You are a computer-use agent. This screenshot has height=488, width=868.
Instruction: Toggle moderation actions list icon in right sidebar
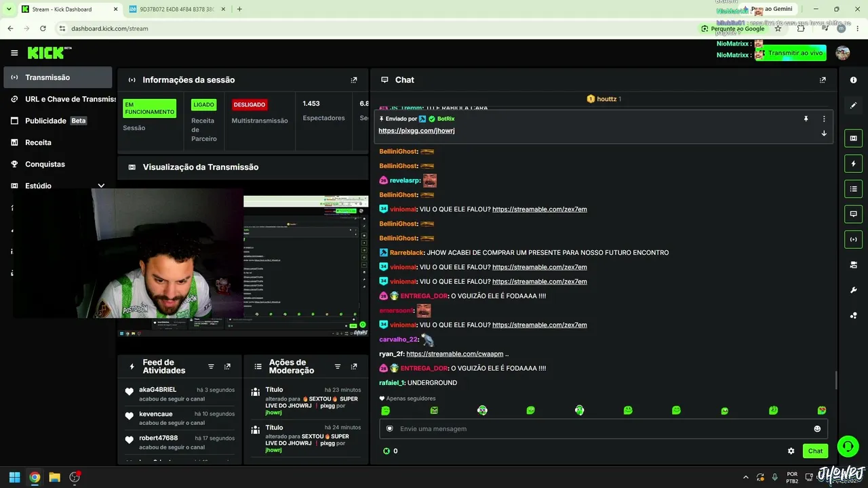(853, 188)
